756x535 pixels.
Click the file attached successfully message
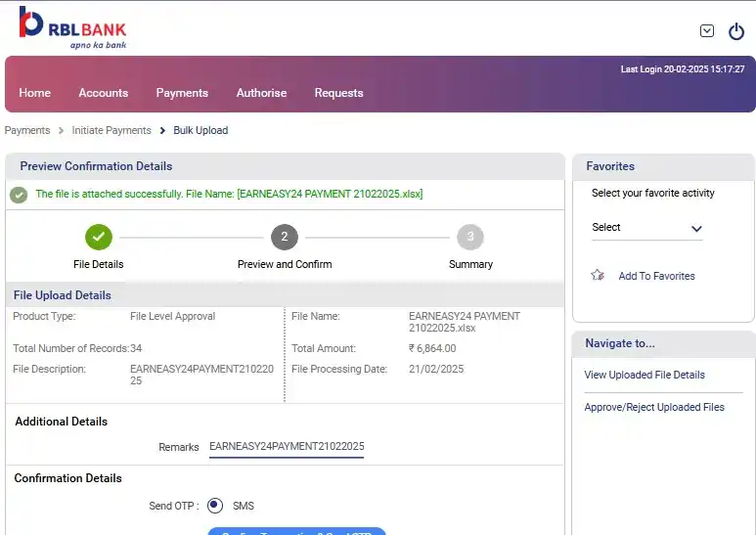[229, 194]
